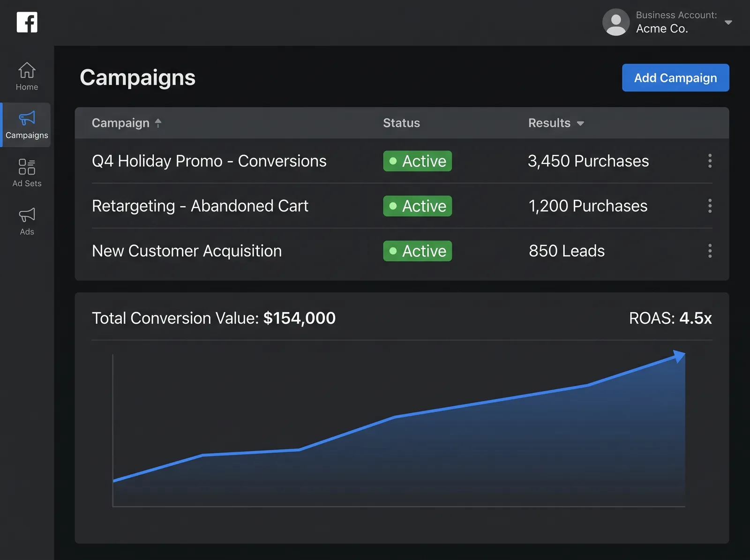Click the Campaigns page heading

click(137, 78)
